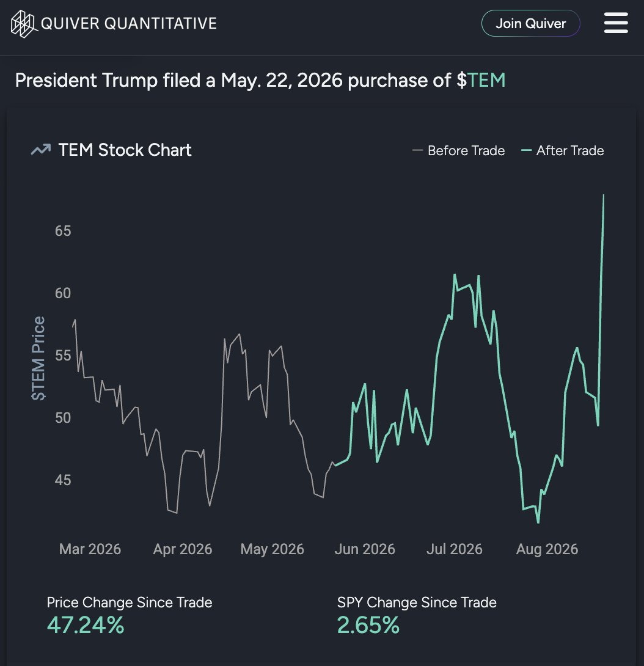Click the Mar 2026 axis label
Screen dimensions: 644x666
point(90,549)
